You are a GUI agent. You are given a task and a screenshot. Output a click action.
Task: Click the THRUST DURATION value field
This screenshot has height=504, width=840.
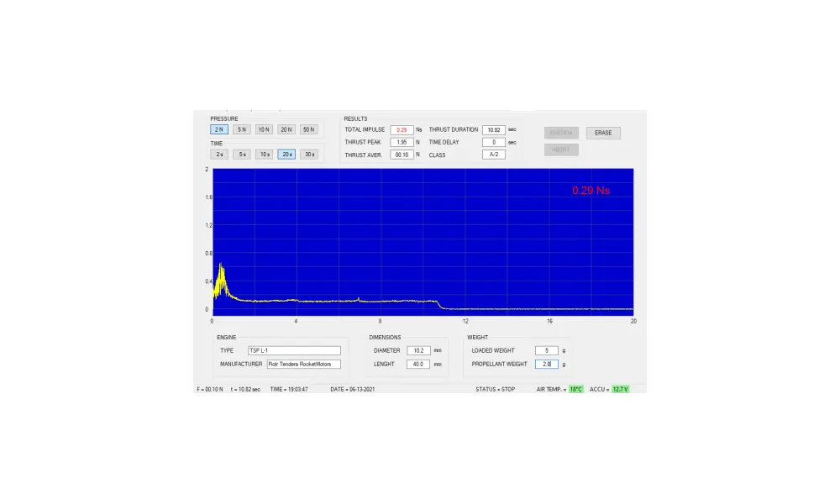[494, 129]
